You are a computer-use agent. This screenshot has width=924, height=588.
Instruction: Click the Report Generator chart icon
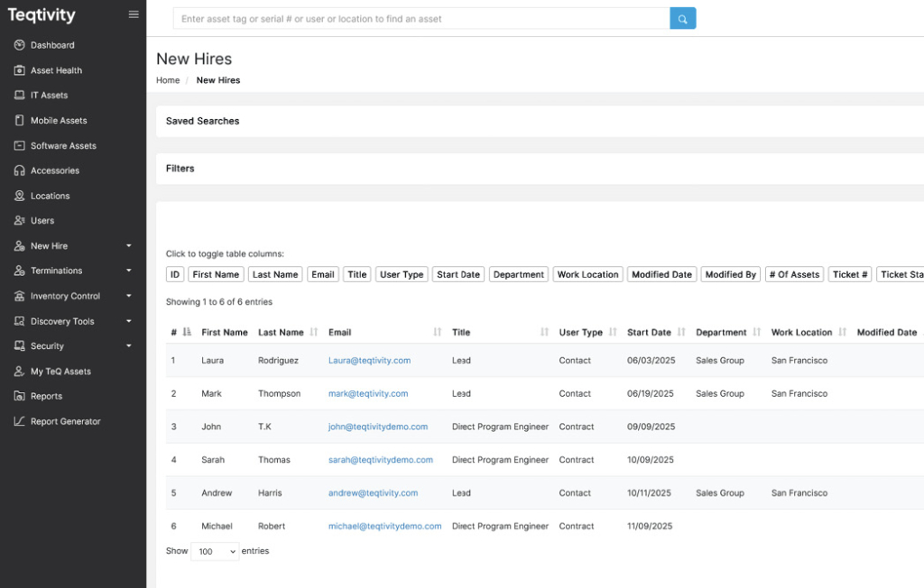point(20,421)
